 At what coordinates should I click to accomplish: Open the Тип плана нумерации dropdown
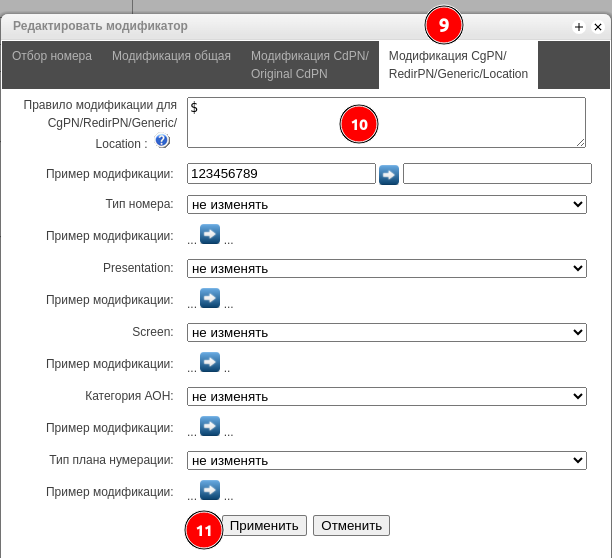tap(386, 461)
